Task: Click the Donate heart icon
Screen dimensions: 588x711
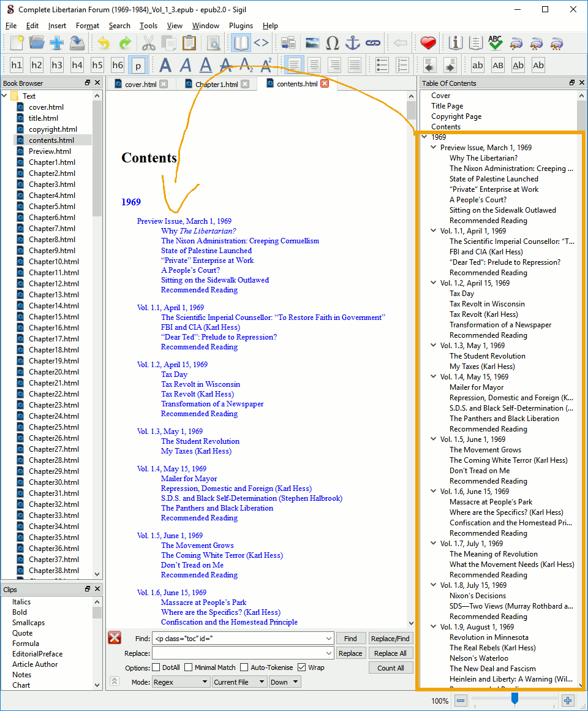Action: click(428, 43)
